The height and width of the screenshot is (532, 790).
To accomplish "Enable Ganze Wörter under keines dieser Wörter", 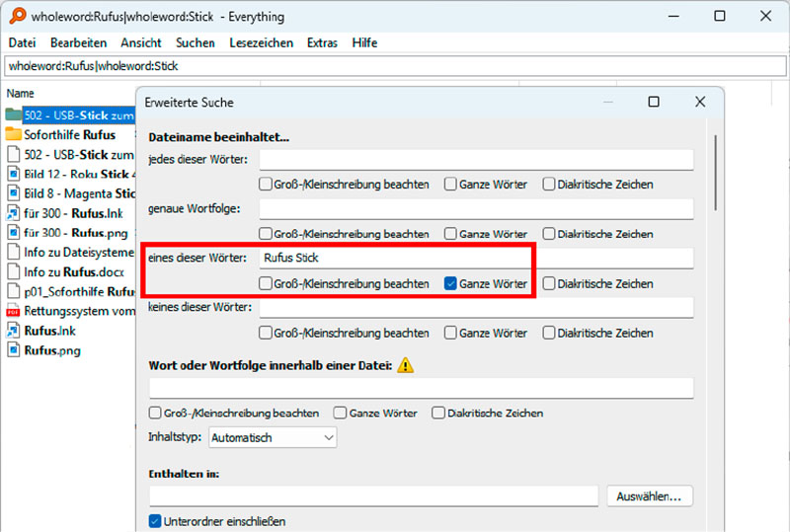I will (x=450, y=333).
